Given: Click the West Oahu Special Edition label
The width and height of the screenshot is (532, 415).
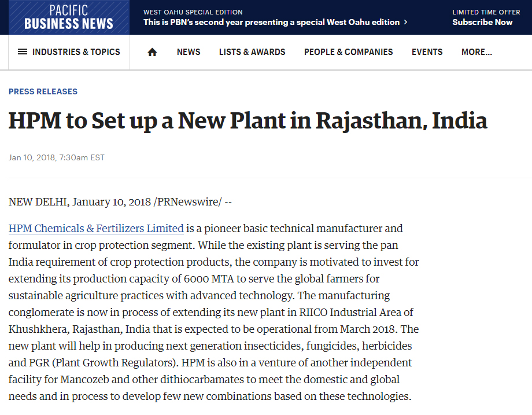Looking at the screenshot, I should click(193, 12).
